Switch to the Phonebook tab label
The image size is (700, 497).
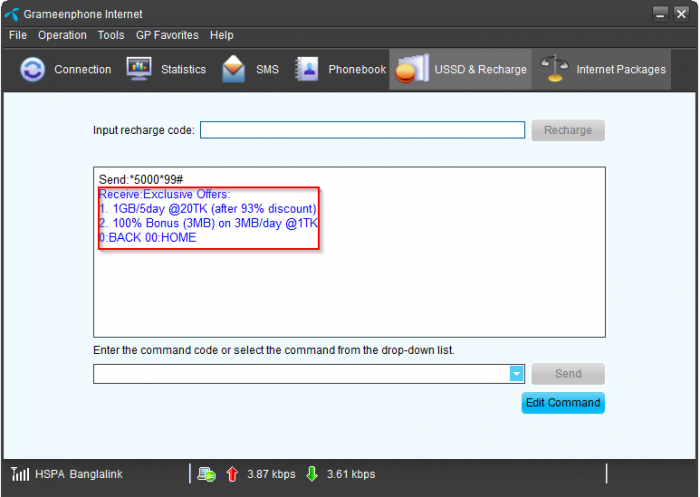point(357,70)
